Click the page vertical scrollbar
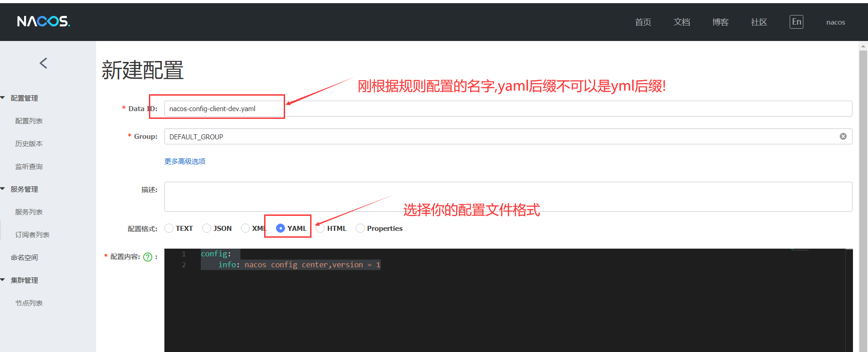 863,200
